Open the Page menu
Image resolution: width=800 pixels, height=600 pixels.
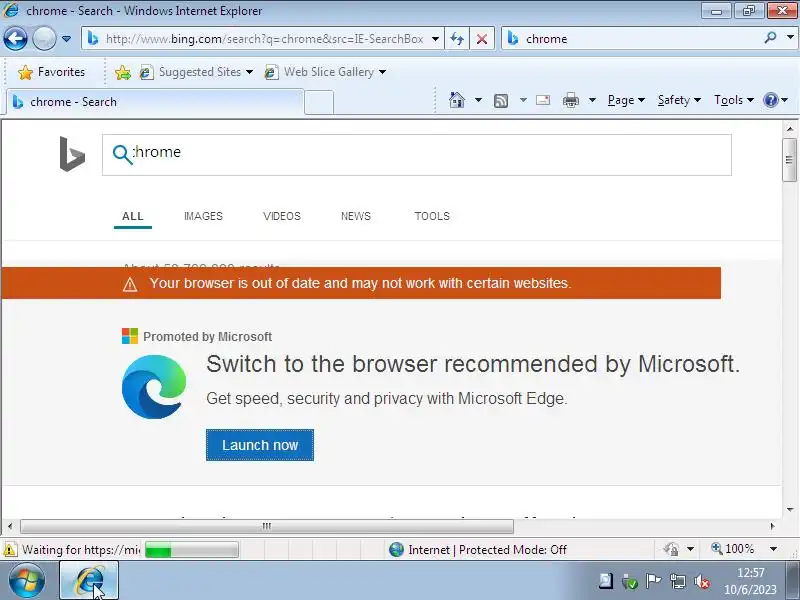(x=626, y=100)
